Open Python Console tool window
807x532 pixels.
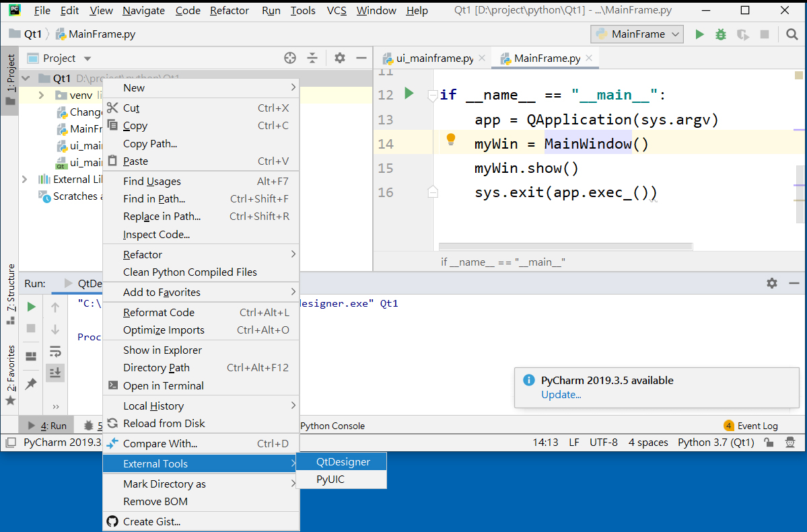click(332, 426)
